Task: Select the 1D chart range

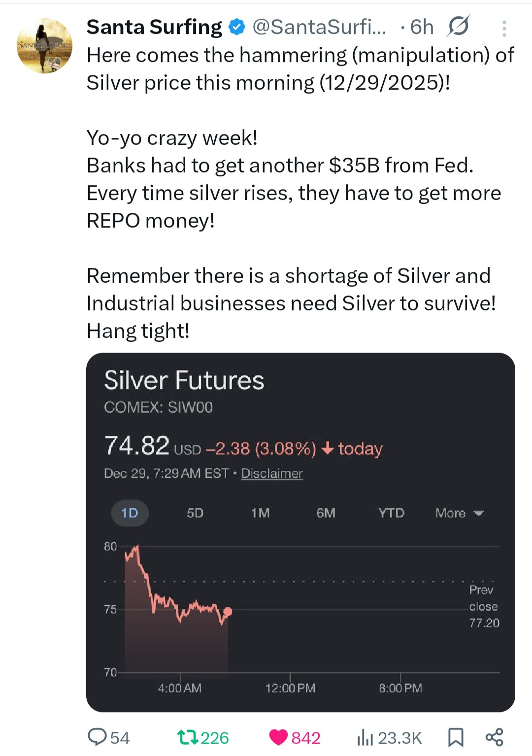Action: [130, 513]
